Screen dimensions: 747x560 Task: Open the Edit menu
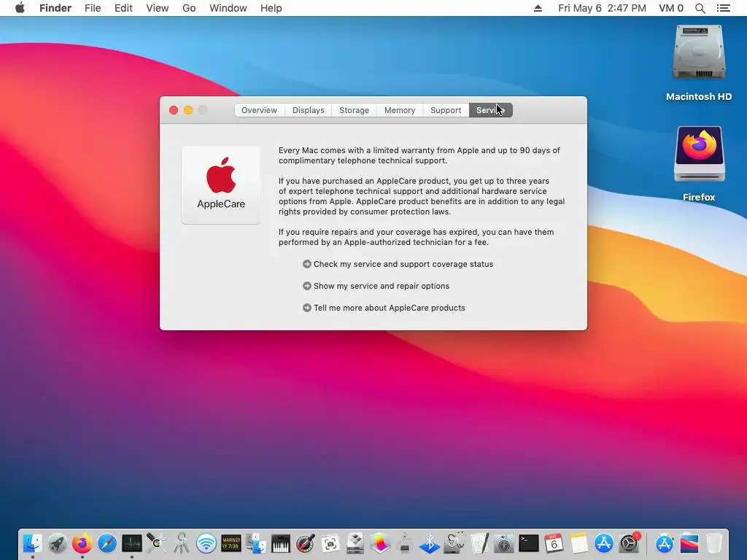(123, 8)
